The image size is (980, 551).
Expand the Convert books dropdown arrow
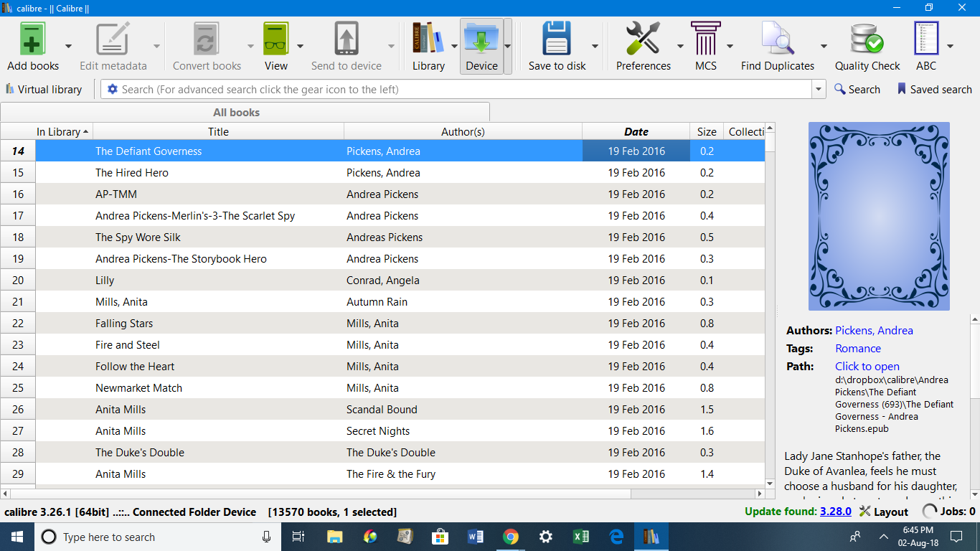[x=250, y=46]
